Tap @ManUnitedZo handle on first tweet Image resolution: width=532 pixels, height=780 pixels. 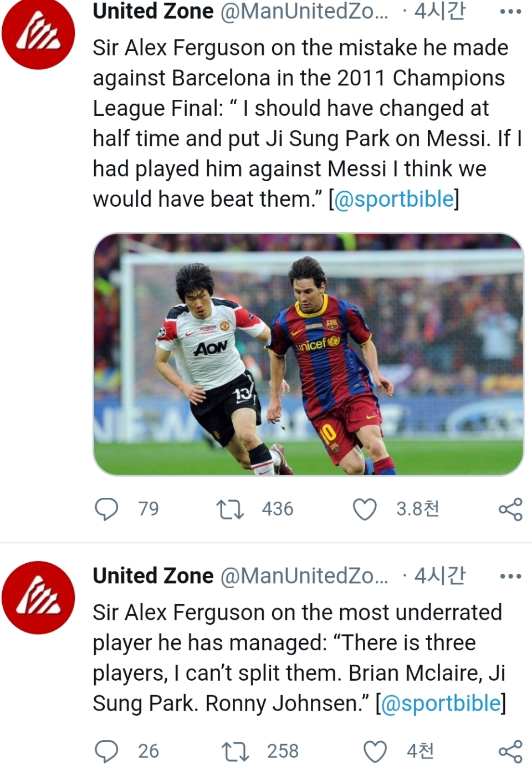click(304, 11)
